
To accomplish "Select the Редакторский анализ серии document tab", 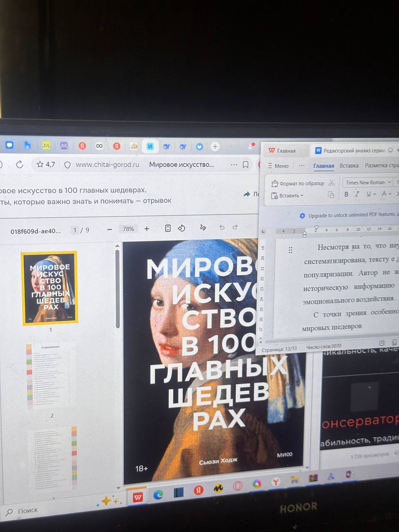I will pyautogui.click(x=354, y=150).
